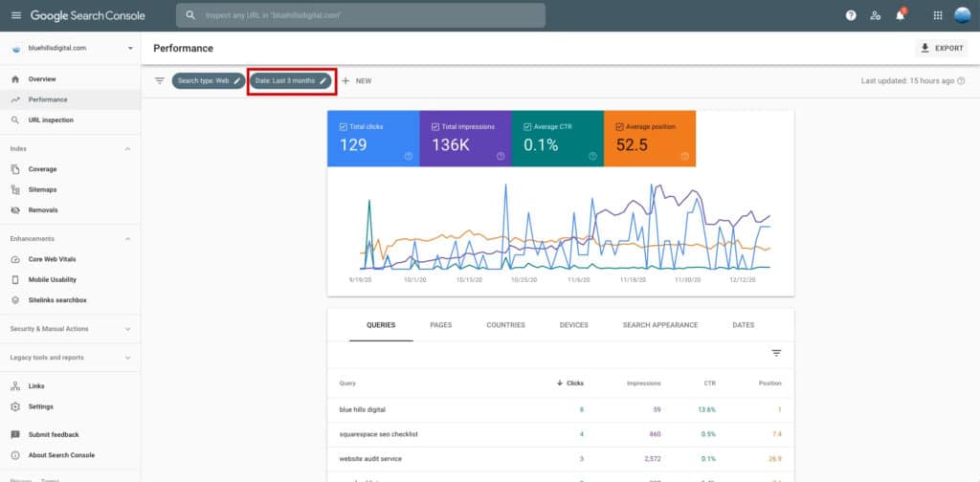Expand Security & Manual Actions section
Viewport: 980px width, 482px height.
pyautogui.click(x=128, y=329)
